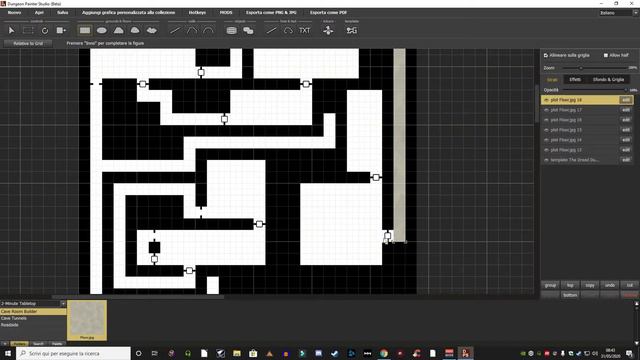Open the MODS menu

[x=226, y=13]
